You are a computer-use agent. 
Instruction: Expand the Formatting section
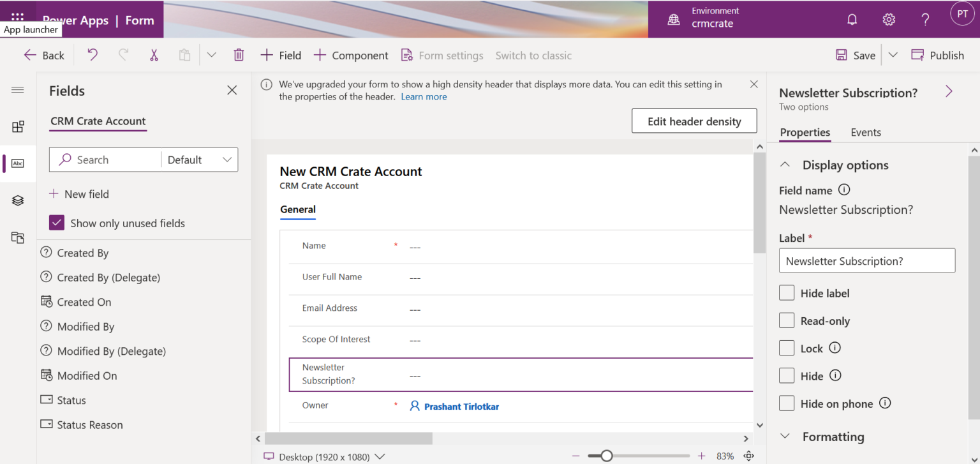(x=785, y=437)
